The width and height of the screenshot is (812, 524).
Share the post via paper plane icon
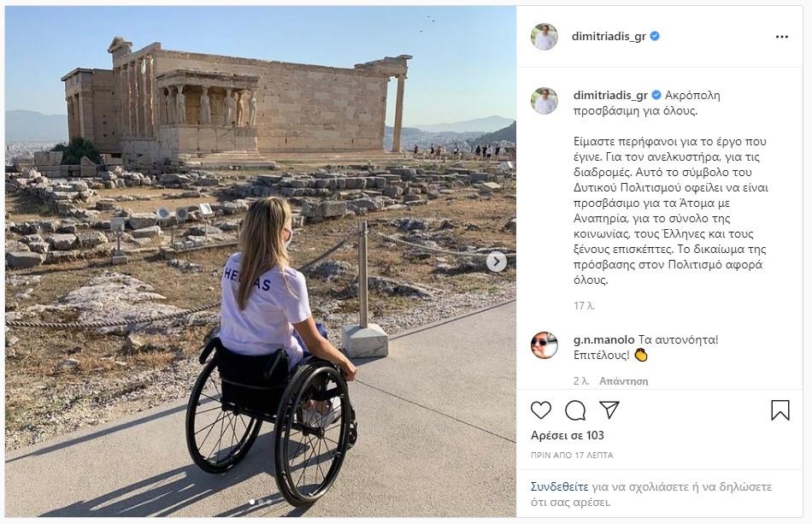click(x=609, y=409)
